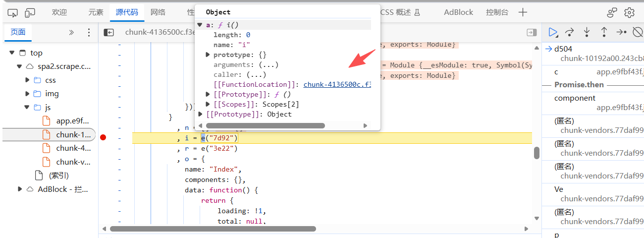Expand the f () [[Prototype]] entry
Image resolution: width=644 pixels, height=238 pixels.
point(208,94)
